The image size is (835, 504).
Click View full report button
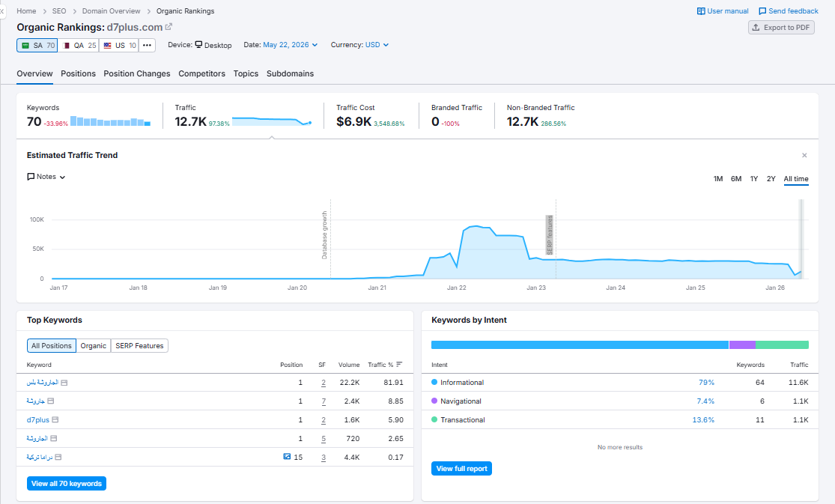tap(462, 469)
